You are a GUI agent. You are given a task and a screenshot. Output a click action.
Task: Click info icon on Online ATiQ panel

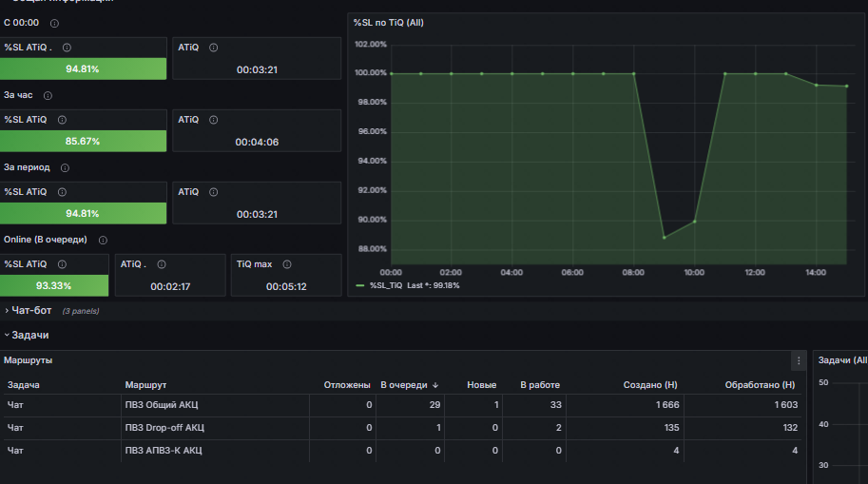click(x=161, y=264)
